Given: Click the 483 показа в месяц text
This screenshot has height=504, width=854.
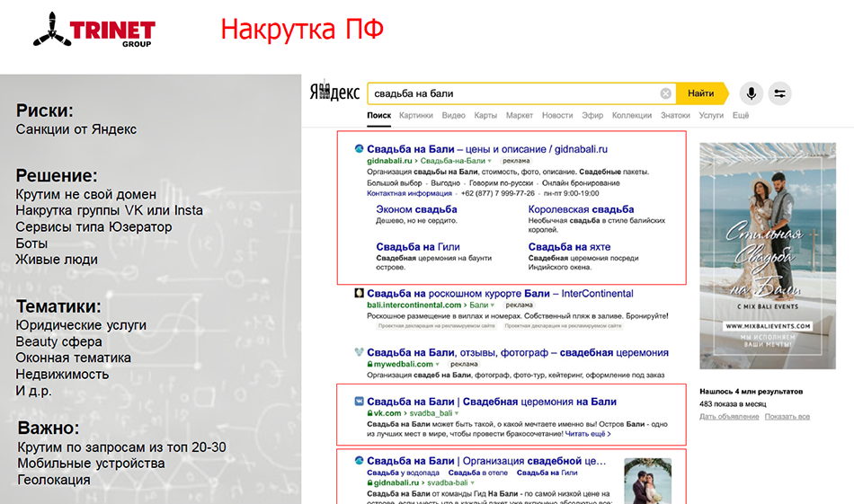Looking at the screenshot, I should tap(733, 404).
